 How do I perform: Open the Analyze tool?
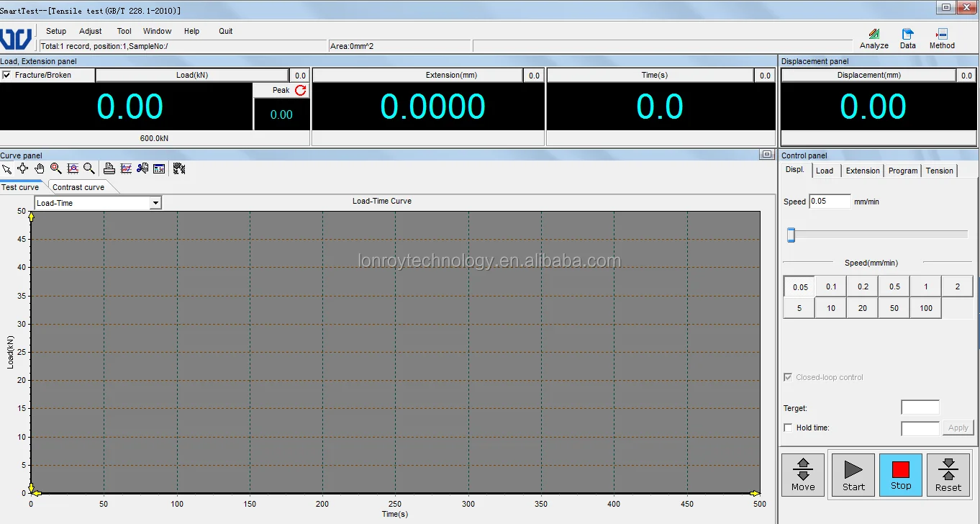(874, 37)
